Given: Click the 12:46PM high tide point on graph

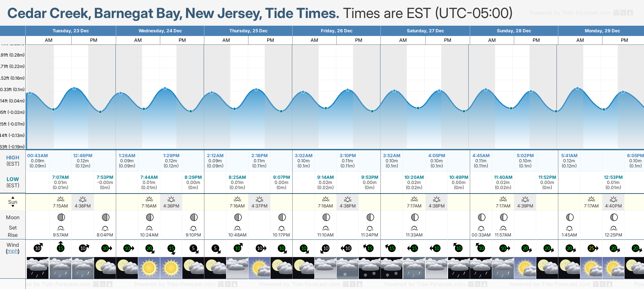Looking at the screenshot, I should tap(74, 88).
